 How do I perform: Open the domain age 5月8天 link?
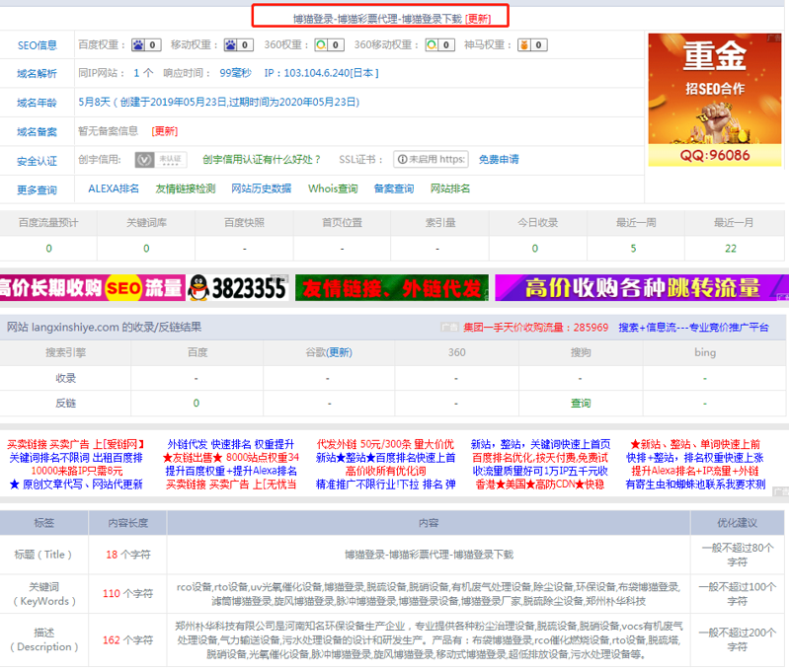point(219,102)
